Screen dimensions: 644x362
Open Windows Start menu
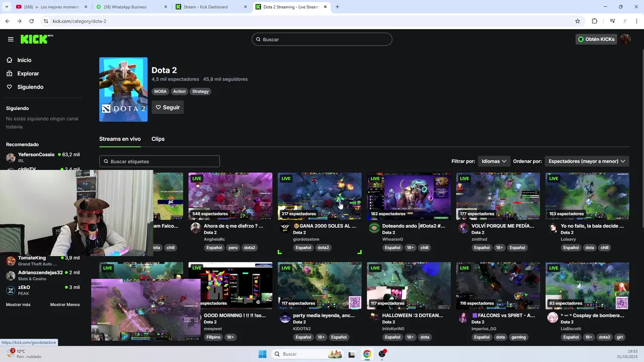(262, 354)
